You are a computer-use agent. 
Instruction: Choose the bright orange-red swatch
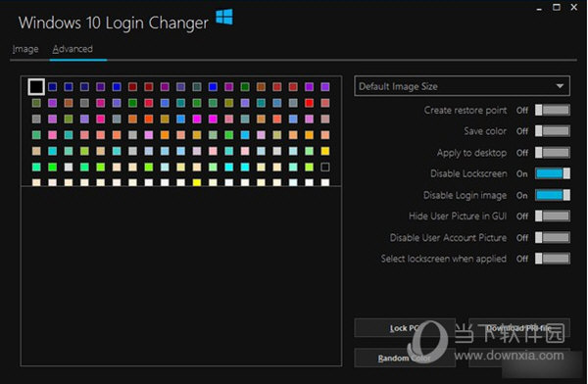point(149,119)
